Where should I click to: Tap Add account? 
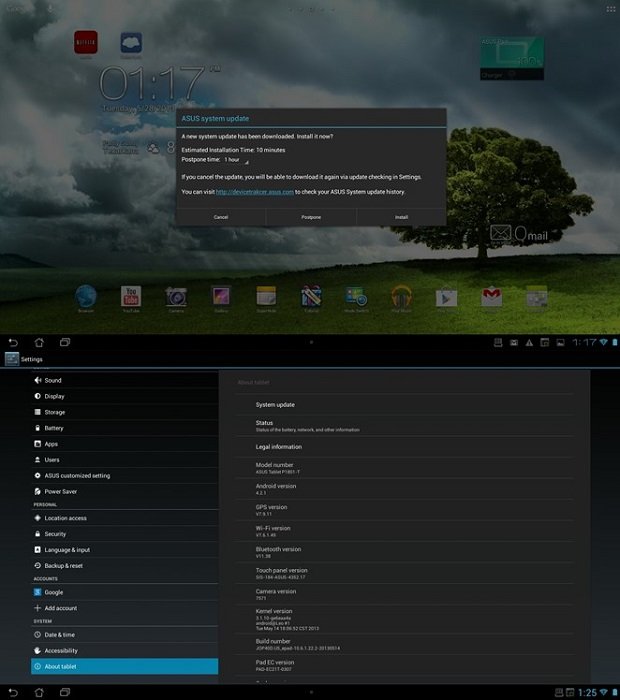click(x=125, y=608)
